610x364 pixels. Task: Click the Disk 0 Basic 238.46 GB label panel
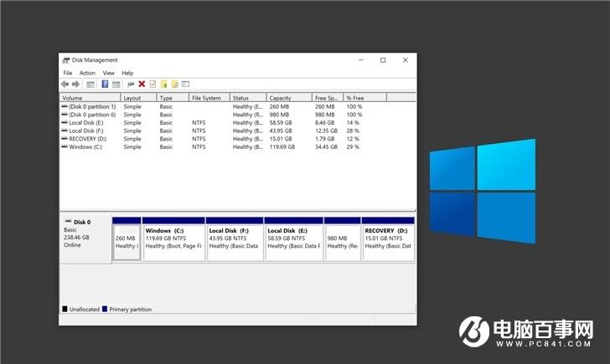click(85, 238)
